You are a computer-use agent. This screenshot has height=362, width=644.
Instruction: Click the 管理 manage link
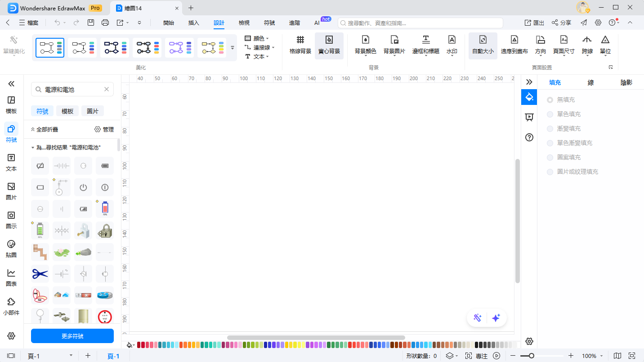tap(104, 130)
